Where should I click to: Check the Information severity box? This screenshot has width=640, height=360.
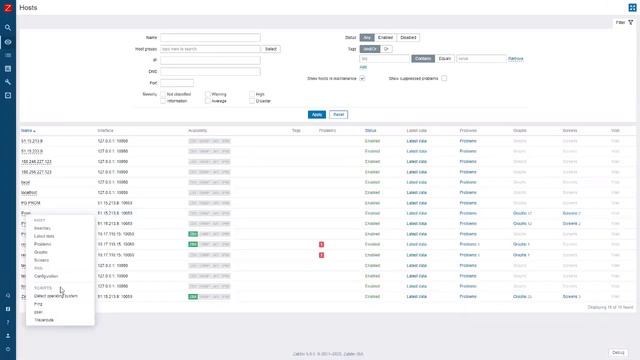pyautogui.click(x=163, y=101)
